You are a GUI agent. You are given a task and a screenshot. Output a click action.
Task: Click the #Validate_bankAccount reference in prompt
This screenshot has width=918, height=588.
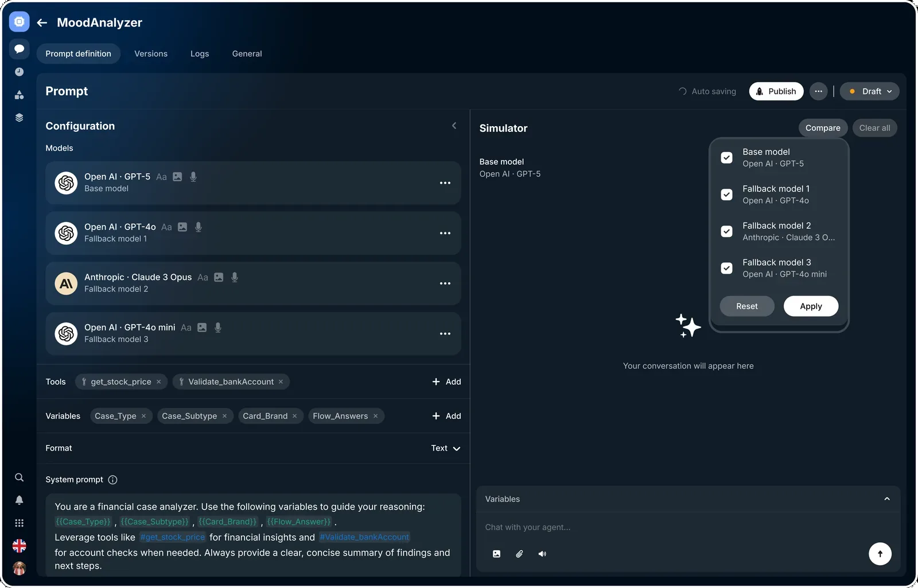click(364, 538)
